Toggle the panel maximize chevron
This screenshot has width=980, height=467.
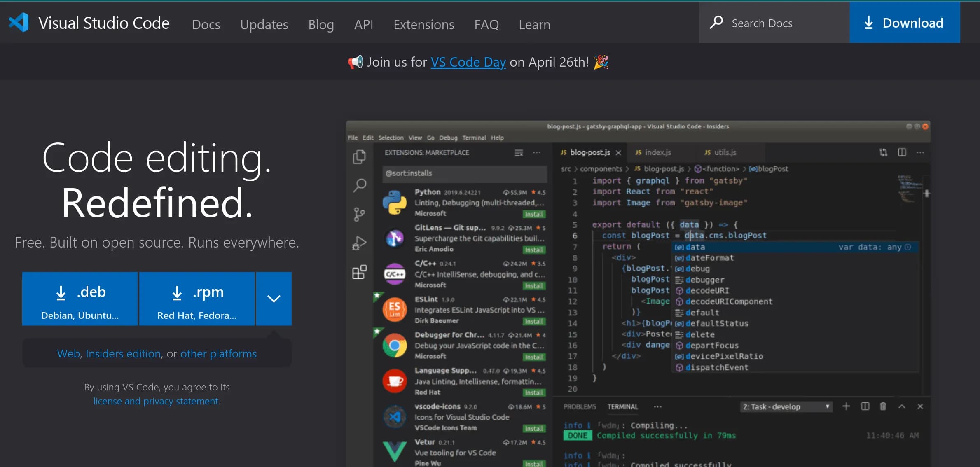pyautogui.click(x=902, y=406)
